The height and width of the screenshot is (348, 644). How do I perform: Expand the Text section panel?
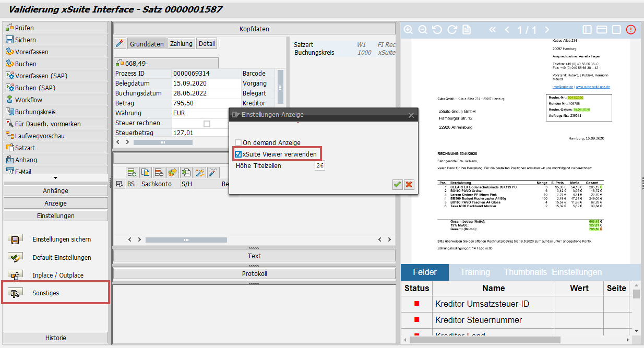[x=254, y=256]
